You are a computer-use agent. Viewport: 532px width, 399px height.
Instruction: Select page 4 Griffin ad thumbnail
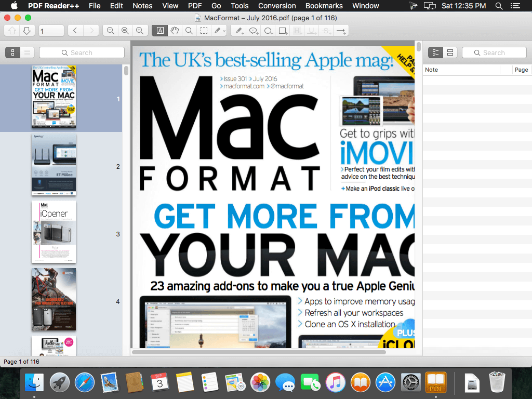coord(54,299)
